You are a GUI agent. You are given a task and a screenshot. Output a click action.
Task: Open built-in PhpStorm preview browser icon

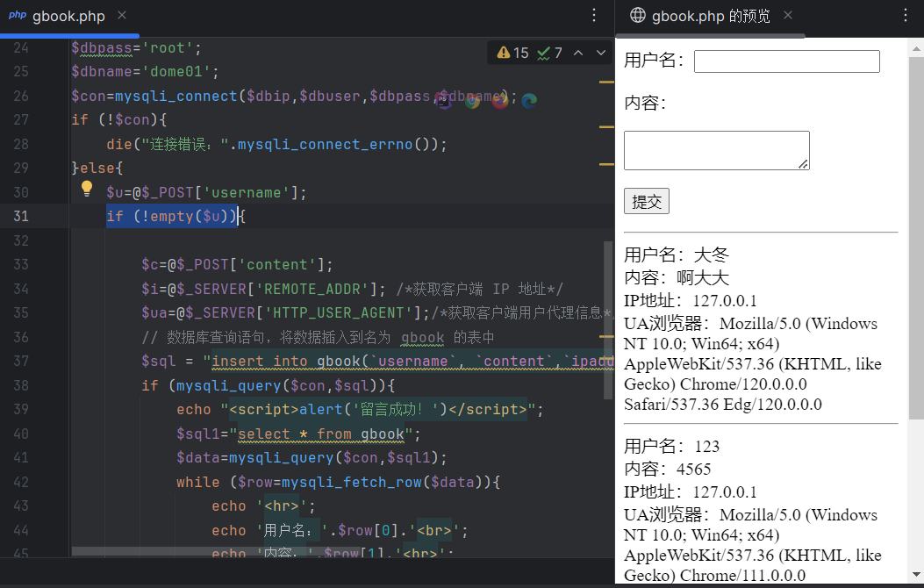(x=443, y=100)
